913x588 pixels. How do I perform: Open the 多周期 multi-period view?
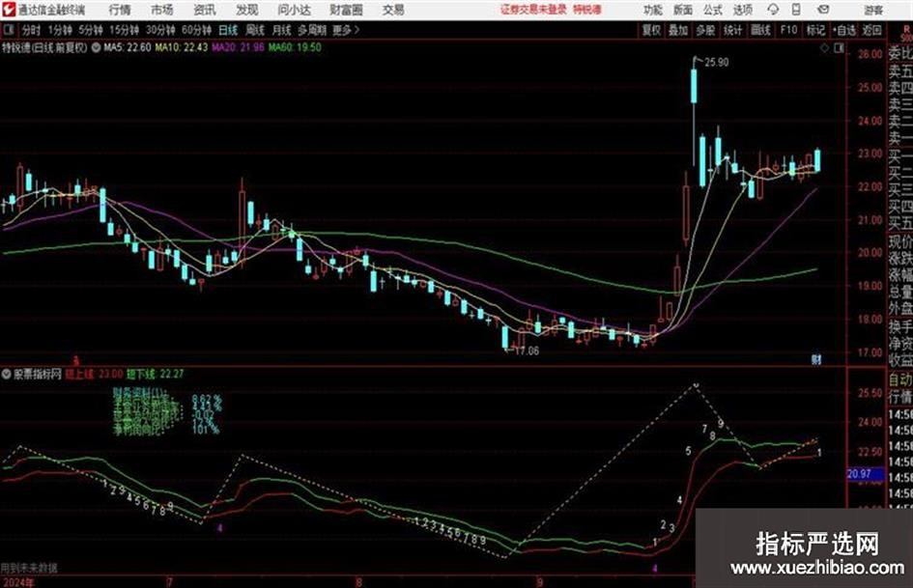pos(312,30)
